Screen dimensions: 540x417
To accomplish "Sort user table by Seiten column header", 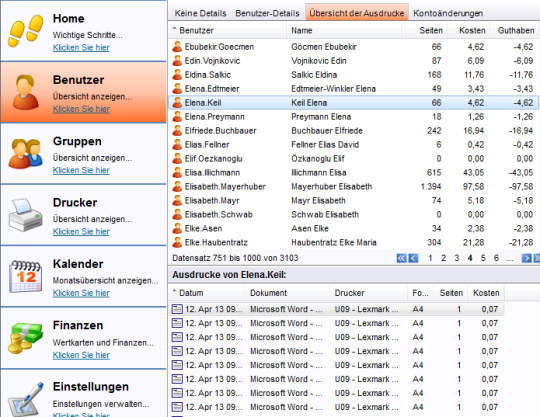I will pos(425,30).
